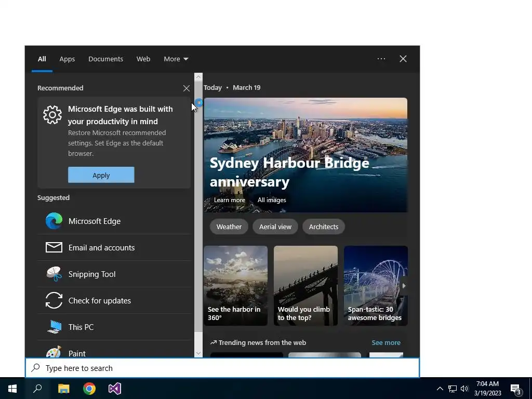The width and height of the screenshot is (532, 399).
Task: Open Check for updates
Action: coord(114,300)
